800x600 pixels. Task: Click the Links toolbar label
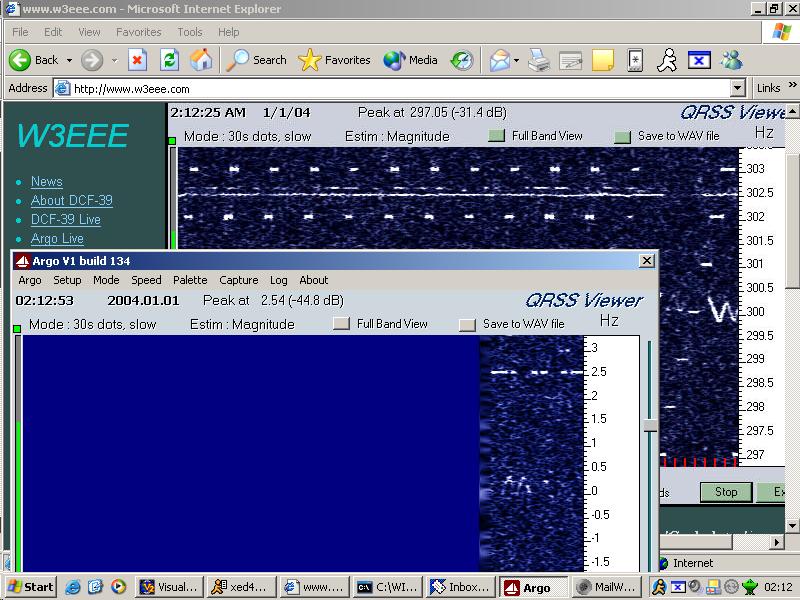click(768, 88)
